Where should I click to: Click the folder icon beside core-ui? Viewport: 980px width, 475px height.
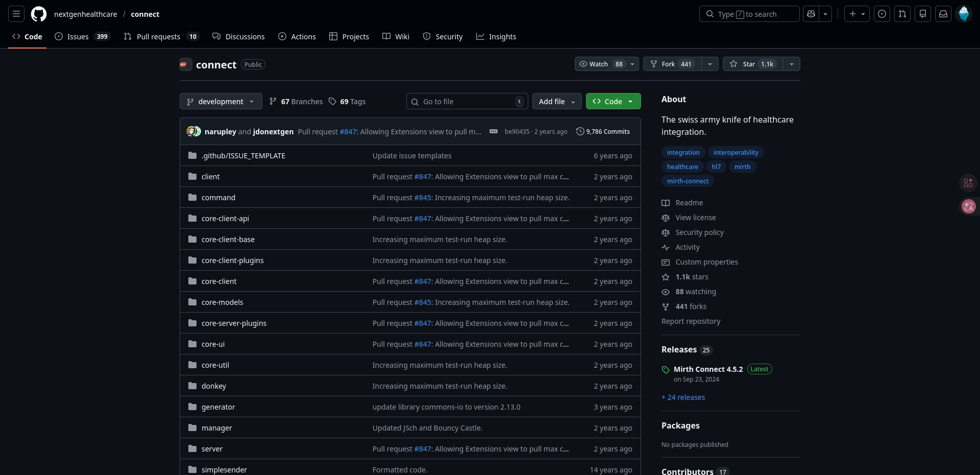click(192, 344)
